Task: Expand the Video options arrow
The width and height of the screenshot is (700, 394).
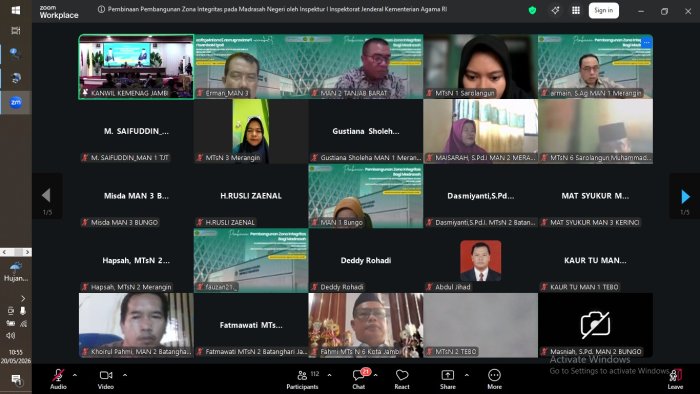Action: click(x=125, y=375)
